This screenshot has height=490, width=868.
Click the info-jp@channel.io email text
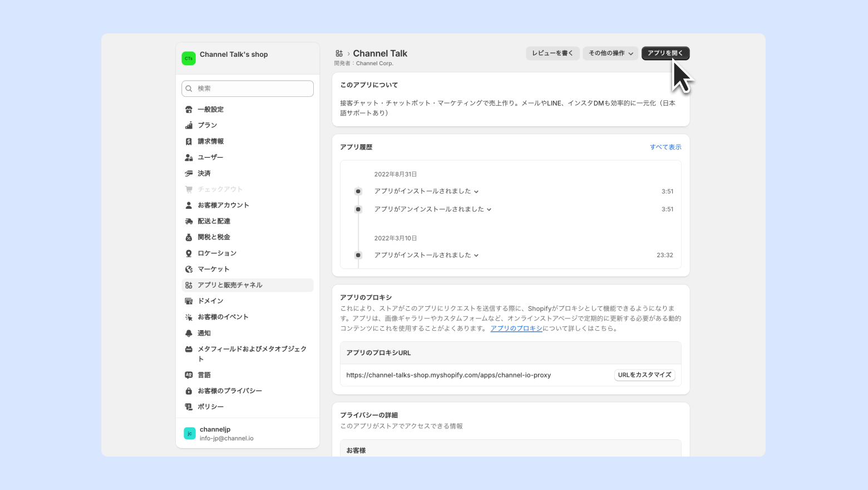(226, 439)
